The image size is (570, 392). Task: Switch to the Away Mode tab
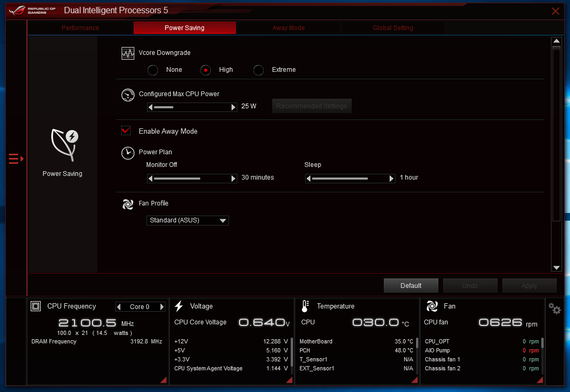[x=289, y=28]
